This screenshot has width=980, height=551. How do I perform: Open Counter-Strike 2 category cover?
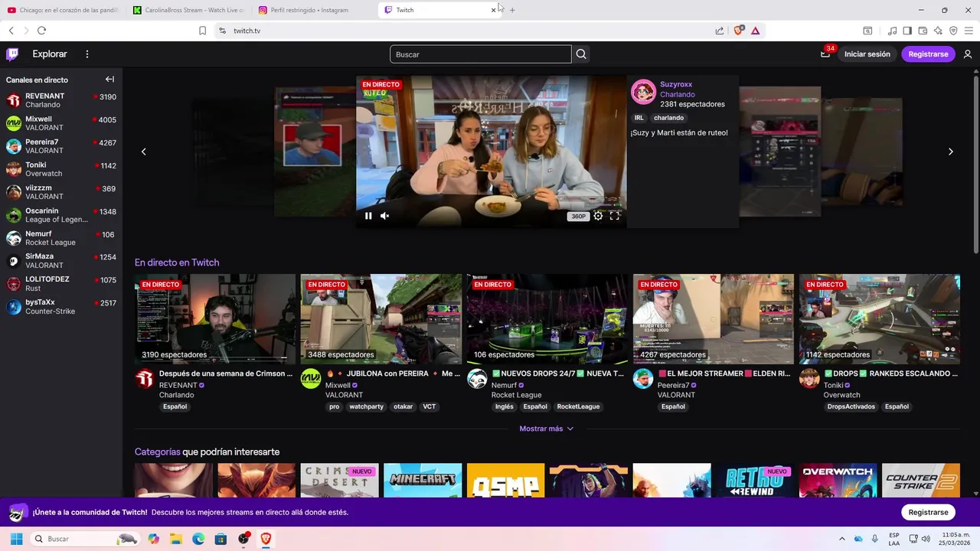[x=921, y=480]
